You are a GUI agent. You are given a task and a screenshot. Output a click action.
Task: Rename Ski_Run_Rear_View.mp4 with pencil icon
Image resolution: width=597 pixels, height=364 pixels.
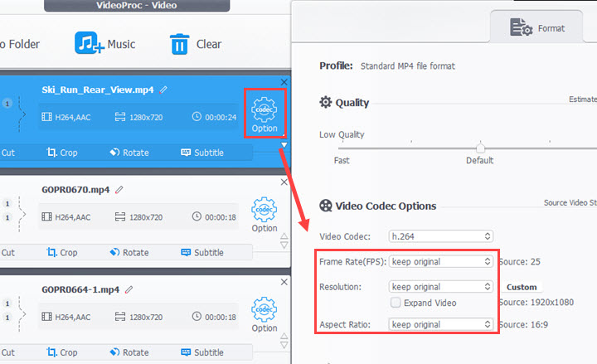click(x=163, y=90)
